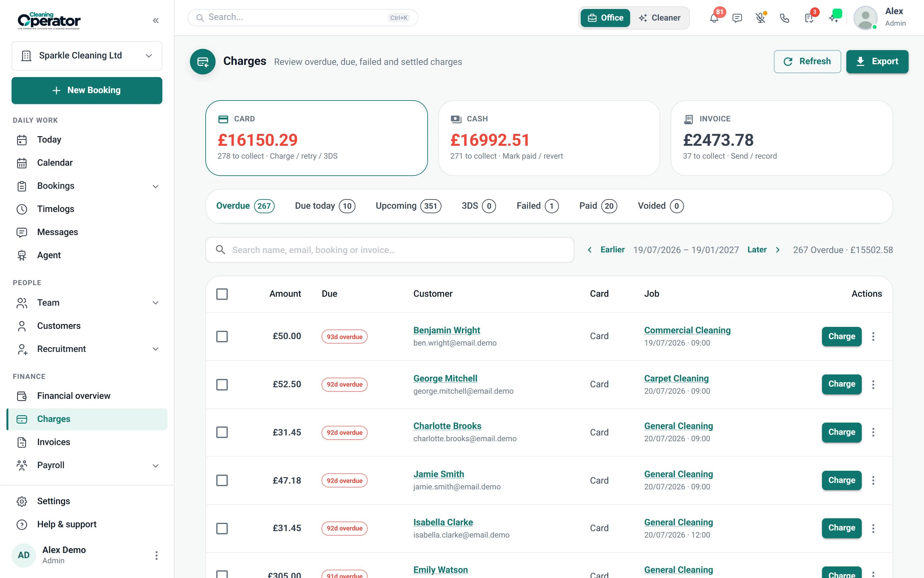Image resolution: width=924 pixels, height=578 pixels.
Task: Open notifications bell with 81 badge
Action: tap(714, 18)
